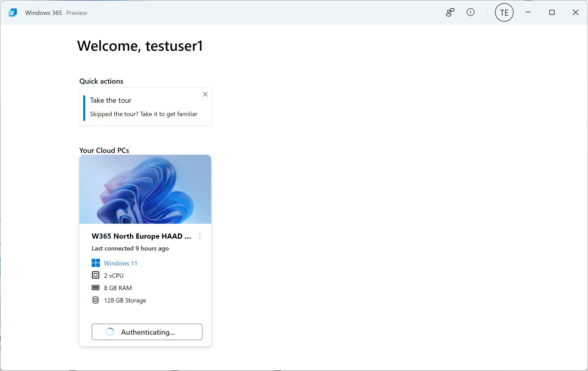The image size is (588, 371).
Task: Click the '128 GB Storage' text
Action: [x=125, y=300]
